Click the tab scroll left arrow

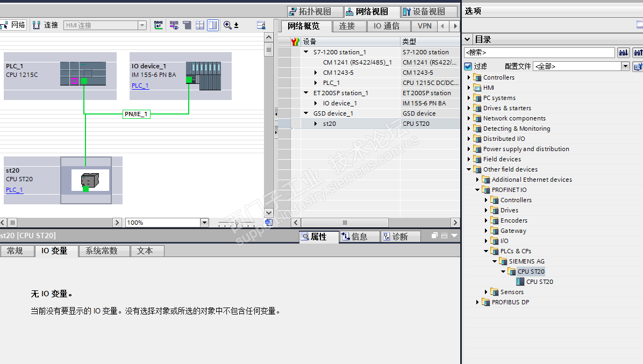click(442, 26)
